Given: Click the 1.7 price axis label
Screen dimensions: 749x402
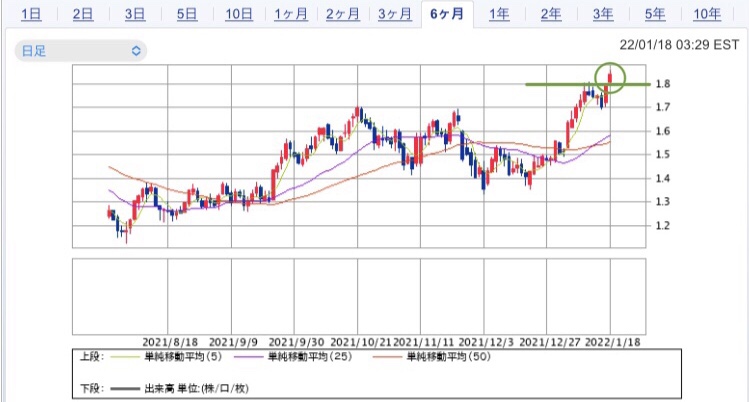Looking at the screenshot, I should pos(663,107).
